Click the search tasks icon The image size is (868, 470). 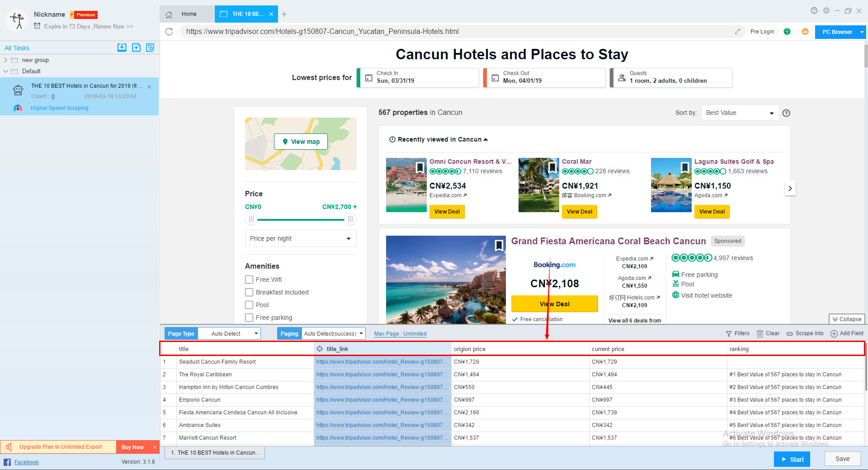pos(150,47)
